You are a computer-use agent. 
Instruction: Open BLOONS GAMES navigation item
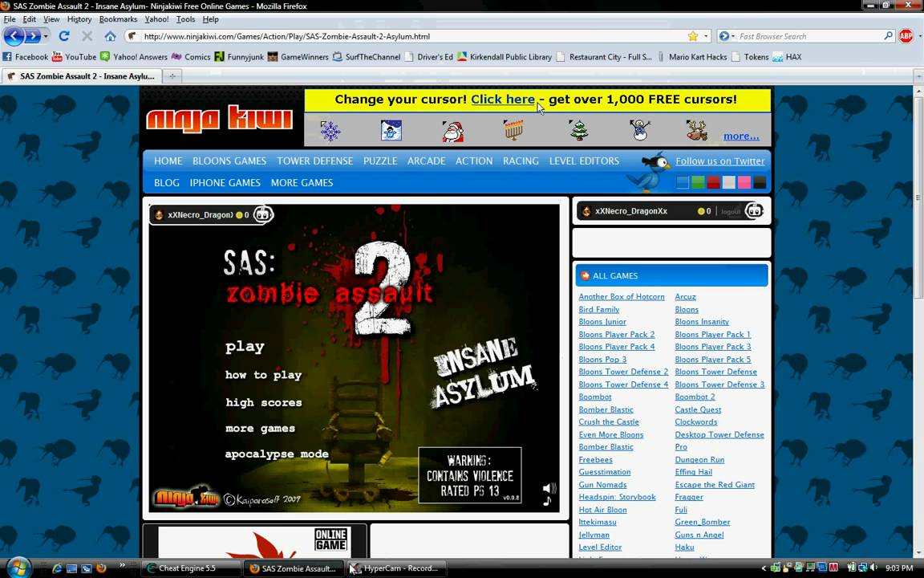[x=229, y=161]
